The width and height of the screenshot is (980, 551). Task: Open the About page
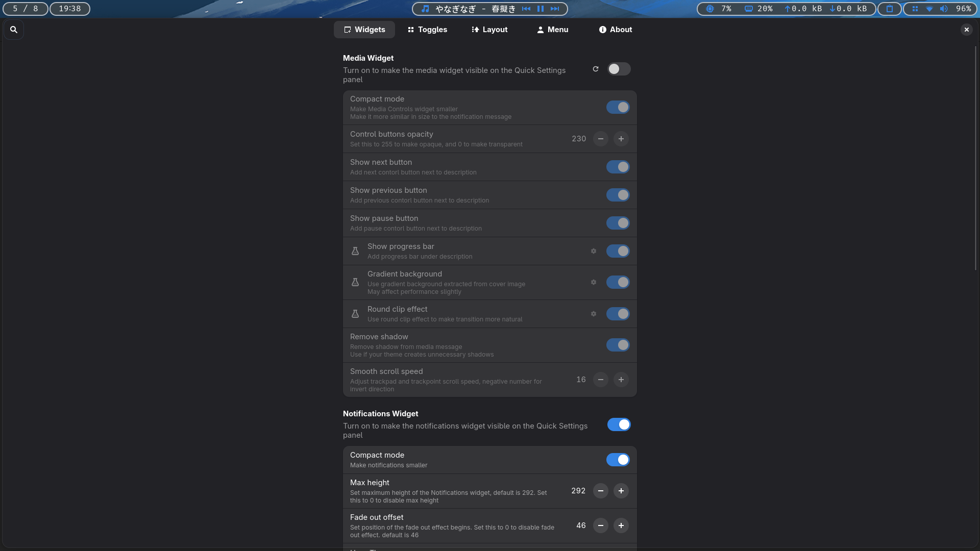615,30
